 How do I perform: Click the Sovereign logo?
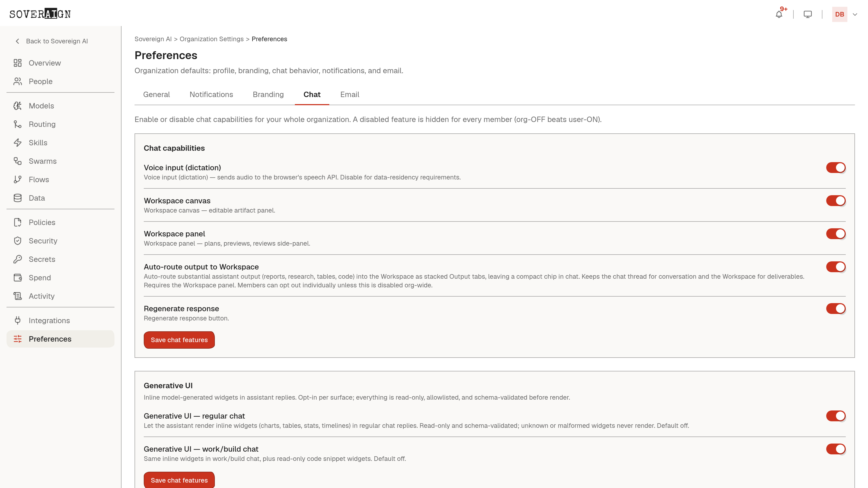(40, 14)
